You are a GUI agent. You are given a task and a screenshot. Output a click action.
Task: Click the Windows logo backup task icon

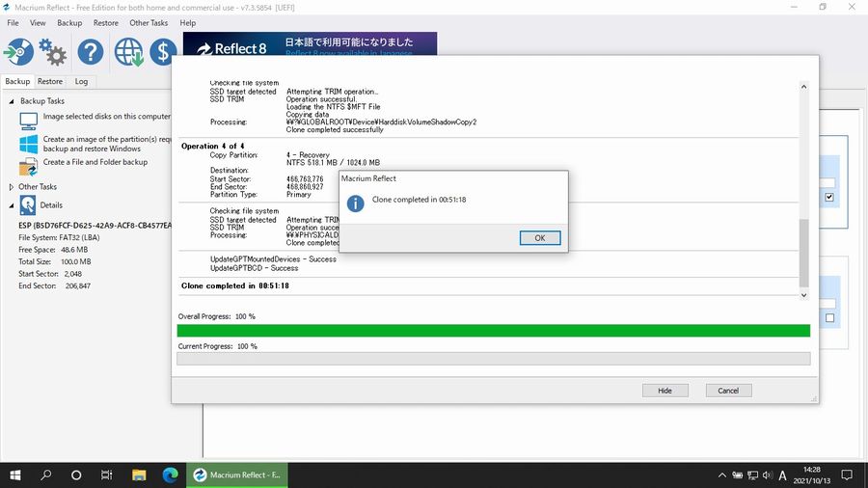[x=28, y=144]
